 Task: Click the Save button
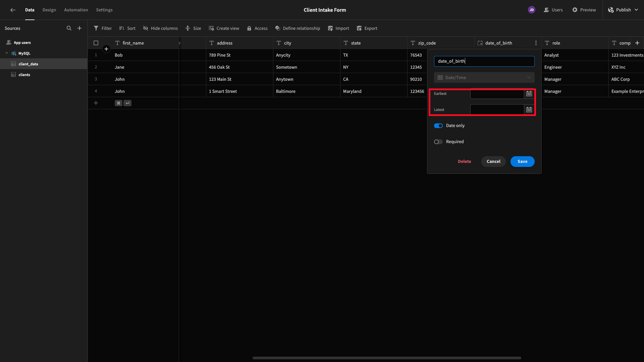point(523,162)
